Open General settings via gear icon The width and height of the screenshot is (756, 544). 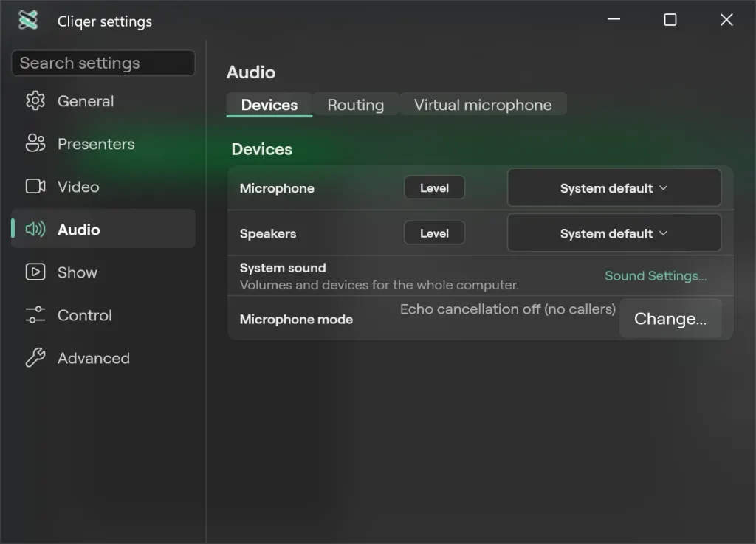click(x=35, y=100)
